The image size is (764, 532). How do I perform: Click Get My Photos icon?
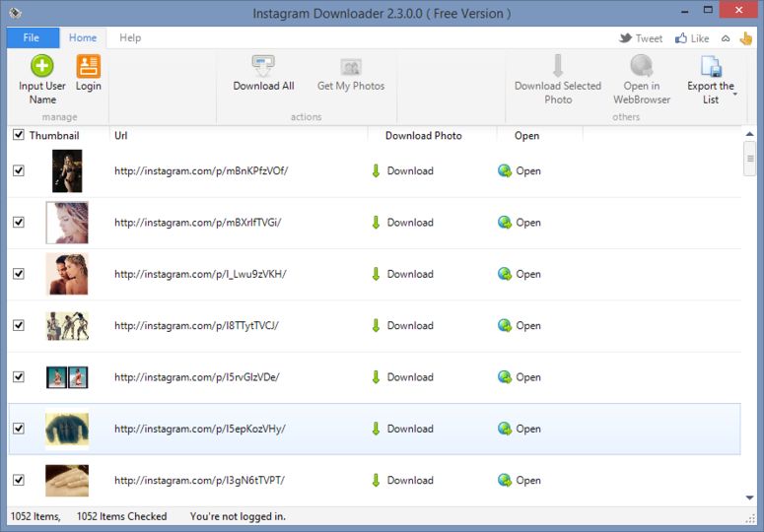[x=351, y=67]
